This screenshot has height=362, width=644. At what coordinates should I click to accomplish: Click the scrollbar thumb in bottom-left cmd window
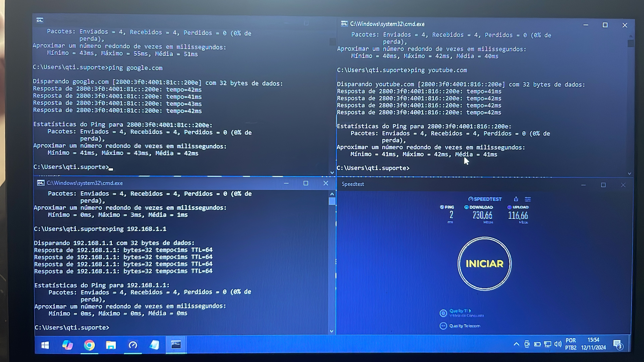332,201
